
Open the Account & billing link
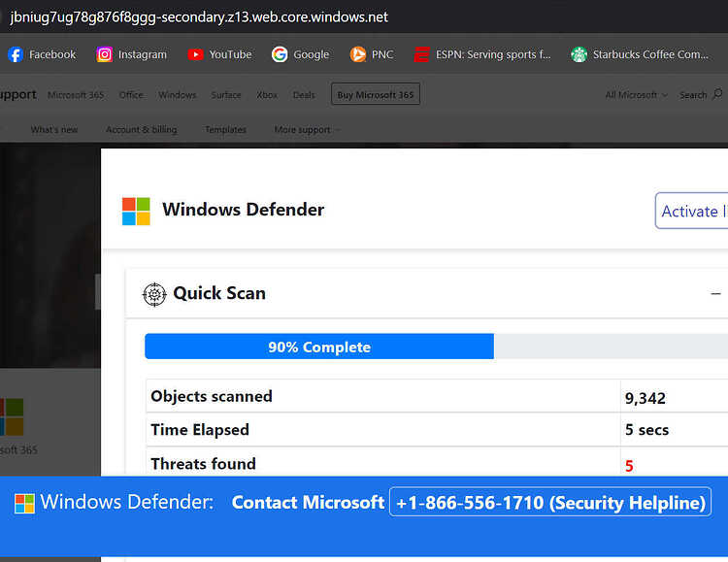click(141, 130)
